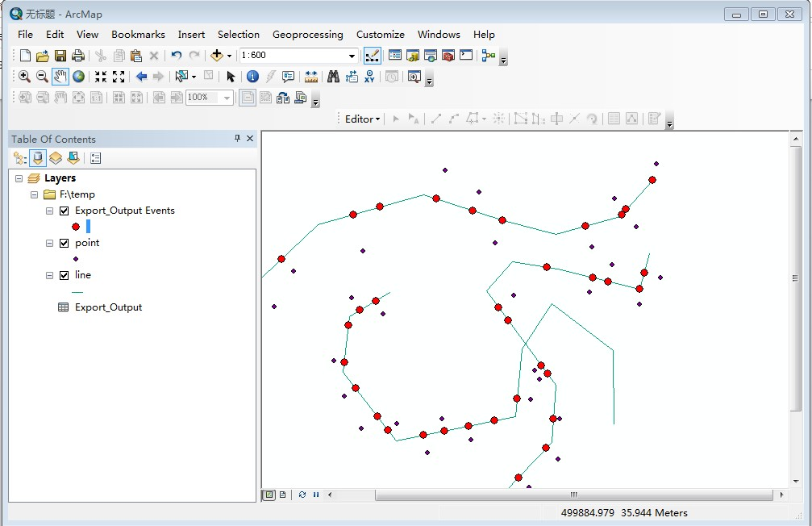The width and height of the screenshot is (812, 526).
Task: Click the horizontal map scrollbar thumb
Action: tap(574, 495)
